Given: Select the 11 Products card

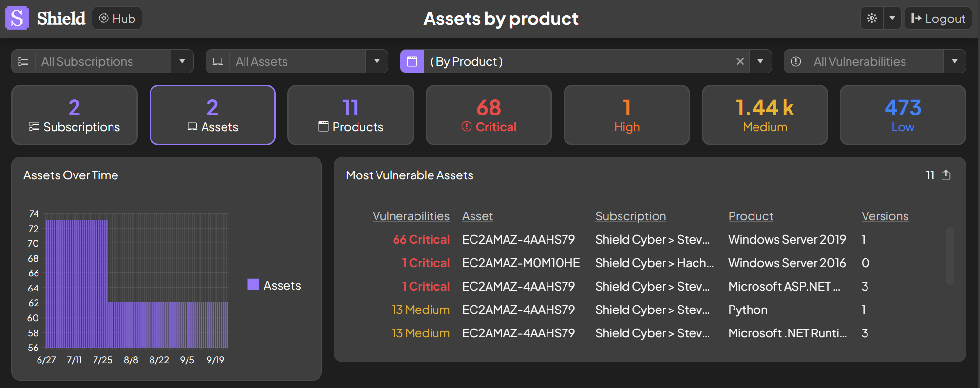Looking at the screenshot, I should (x=351, y=115).
